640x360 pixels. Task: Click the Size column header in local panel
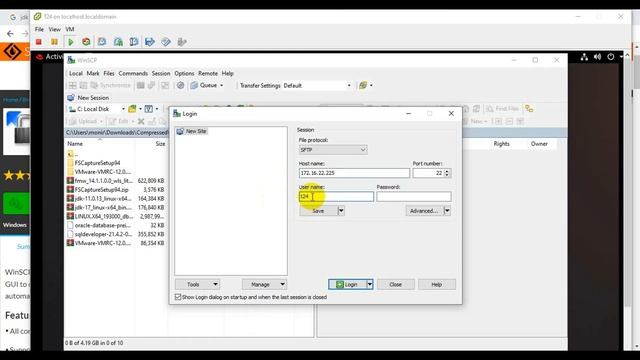pyautogui.click(x=160, y=144)
